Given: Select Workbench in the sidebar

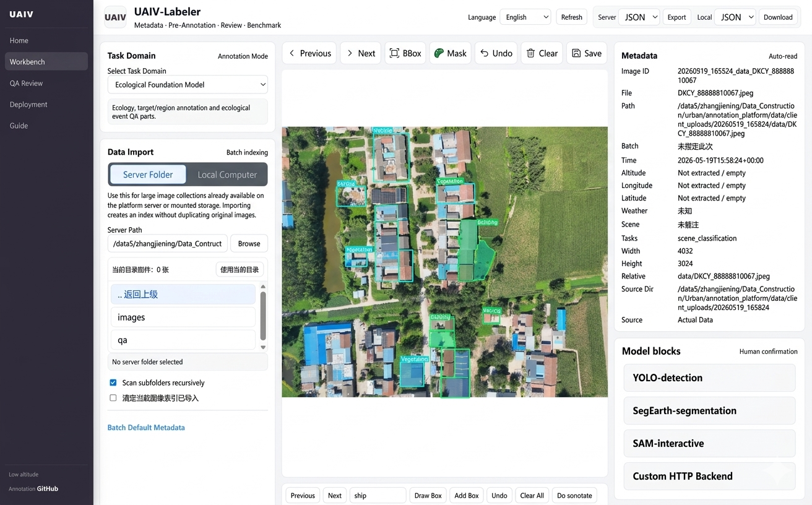Looking at the screenshot, I should tap(46, 62).
